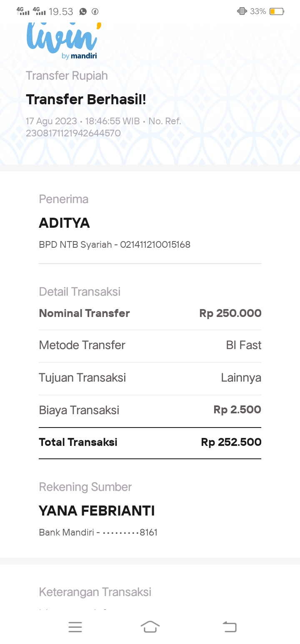Tap the battery icon in status bar
This screenshot has width=300, height=644.
(277, 11)
